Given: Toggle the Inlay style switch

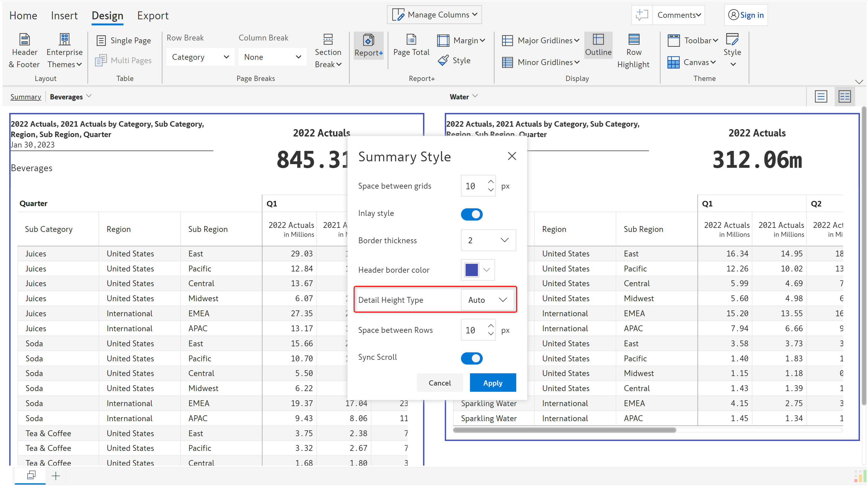Looking at the screenshot, I should 471,214.
